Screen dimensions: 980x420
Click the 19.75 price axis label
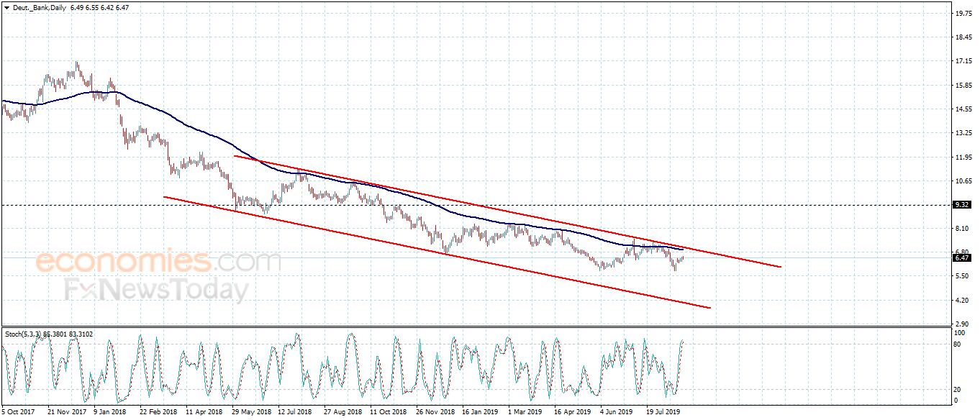tap(964, 14)
